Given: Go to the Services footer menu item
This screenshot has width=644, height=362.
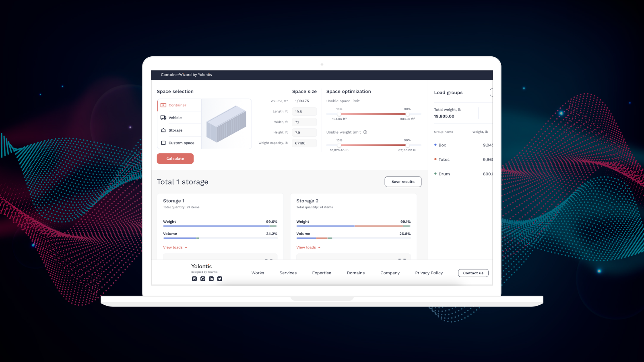Looking at the screenshot, I should tap(288, 273).
